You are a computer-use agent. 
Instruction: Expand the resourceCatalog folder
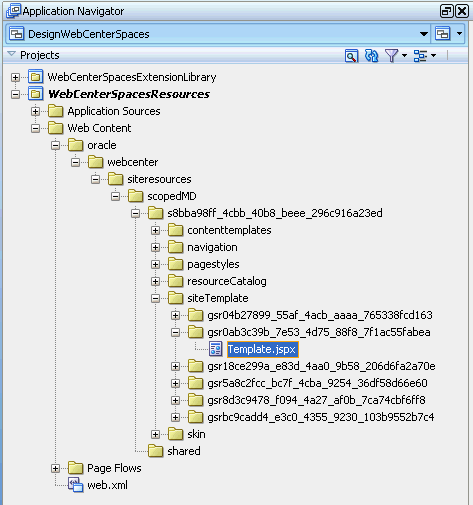155,281
